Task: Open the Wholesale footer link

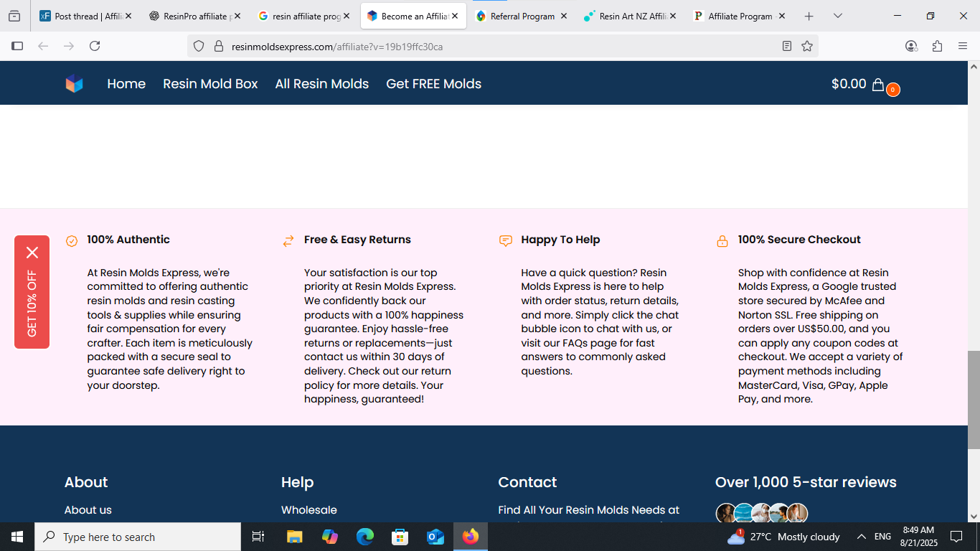Action: tap(309, 510)
